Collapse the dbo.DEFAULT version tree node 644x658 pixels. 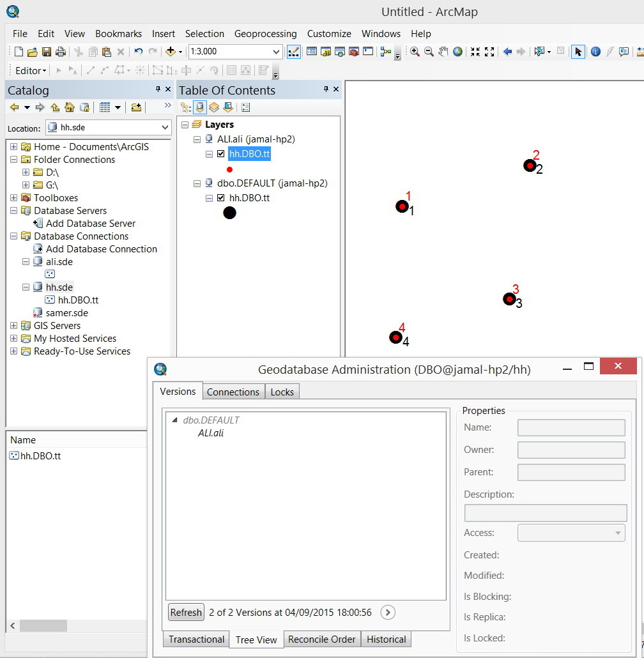click(175, 420)
